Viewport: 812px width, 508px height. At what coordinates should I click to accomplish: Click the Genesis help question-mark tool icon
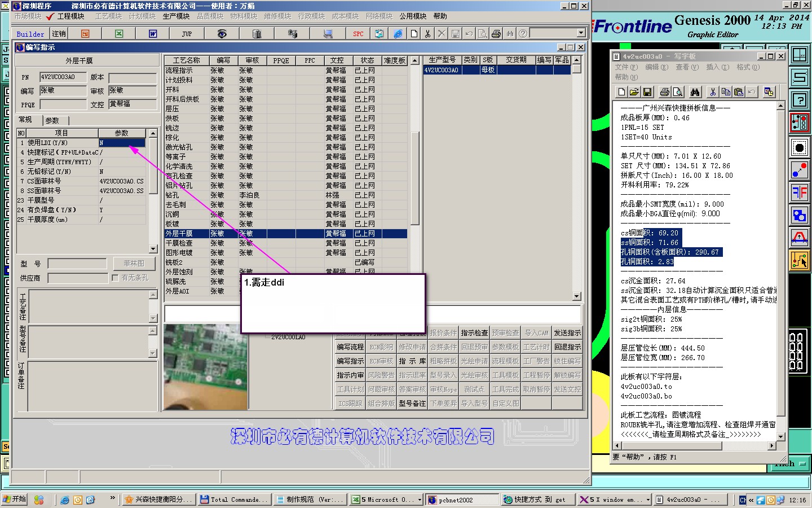click(x=800, y=100)
